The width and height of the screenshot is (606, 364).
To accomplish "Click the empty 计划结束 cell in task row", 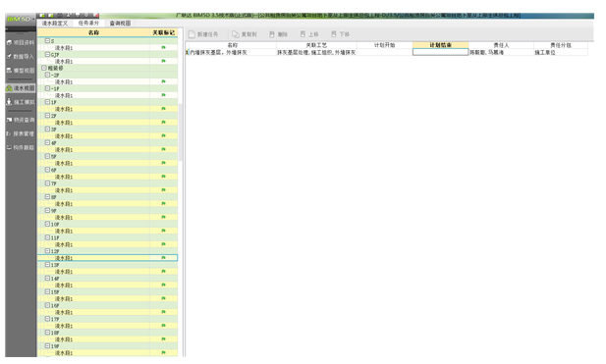I will click(x=441, y=52).
